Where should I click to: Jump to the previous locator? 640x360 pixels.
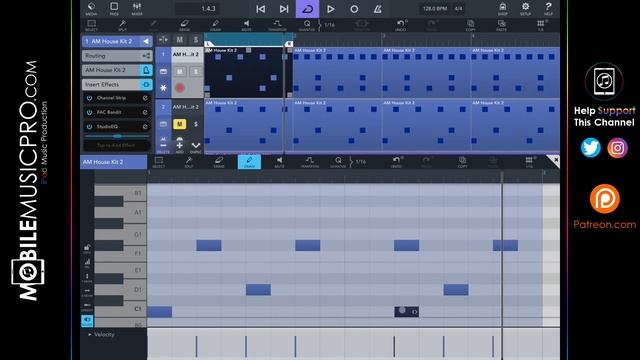click(x=260, y=9)
